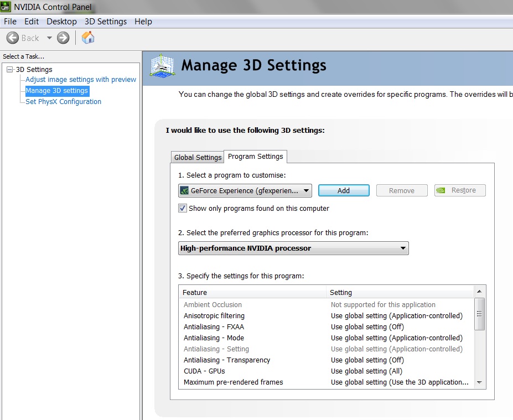Select the Antialiasing - FXAA feature
Screen dimensions: 513x420
point(214,327)
